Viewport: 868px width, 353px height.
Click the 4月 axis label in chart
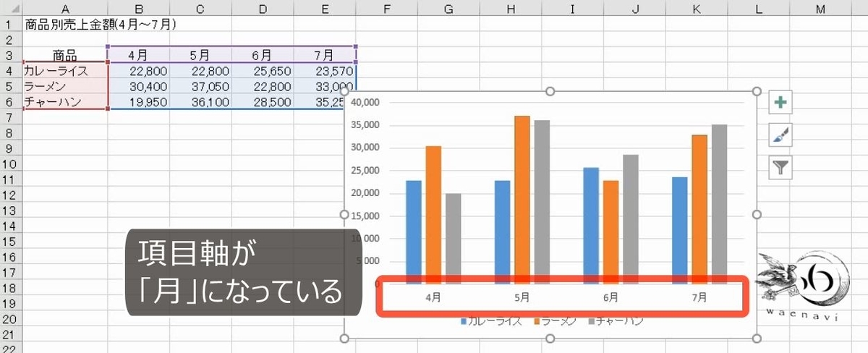click(x=433, y=297)
